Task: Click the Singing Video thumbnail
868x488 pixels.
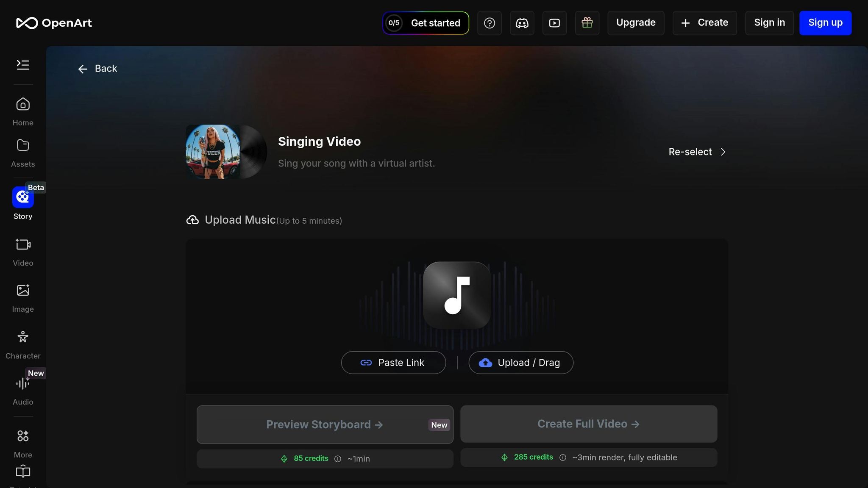Action: pyautogui.click(x=225, y=152)
